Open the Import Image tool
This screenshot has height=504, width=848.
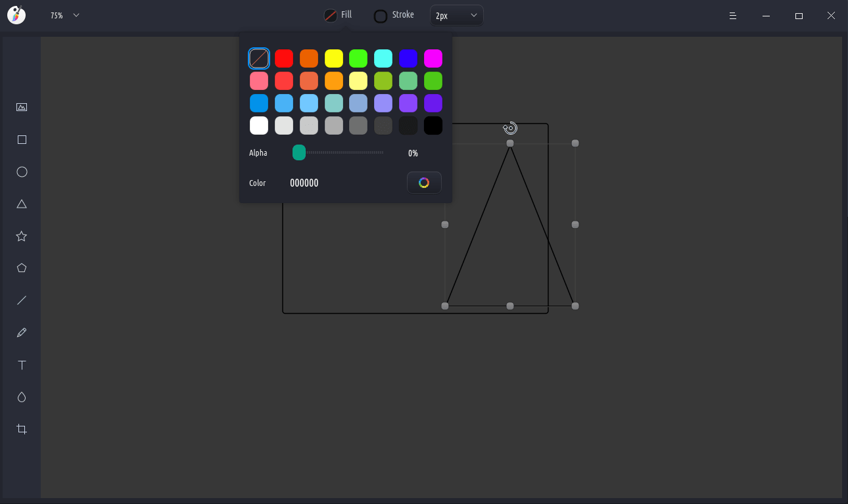pos(22,107)
